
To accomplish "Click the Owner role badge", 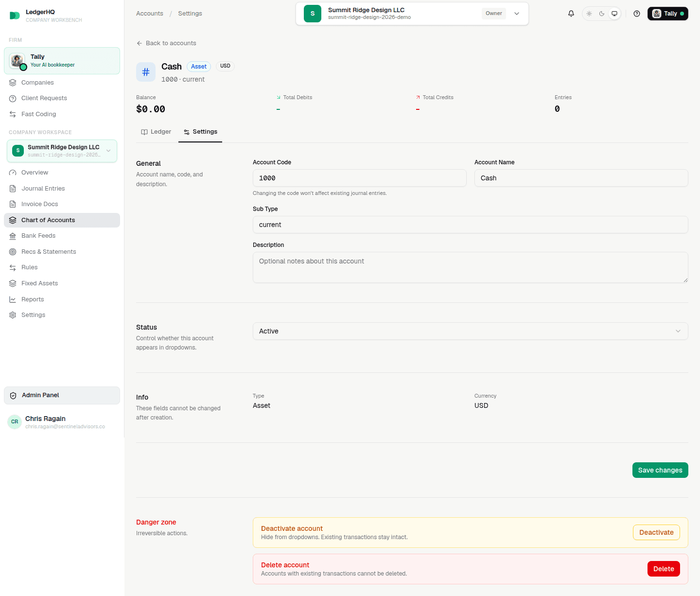I will click(494, 14).
